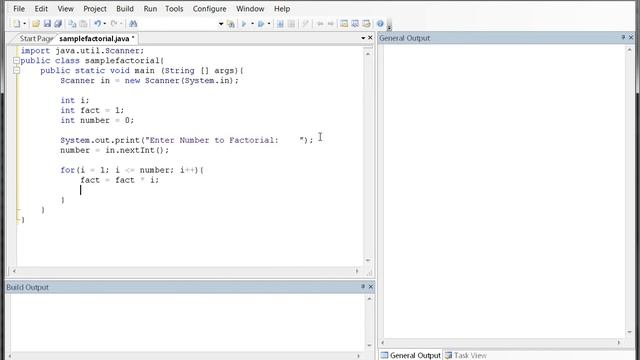Click the Copy toolbar icon
Viewport: 640px width, 360px height.
click(72, 24)
